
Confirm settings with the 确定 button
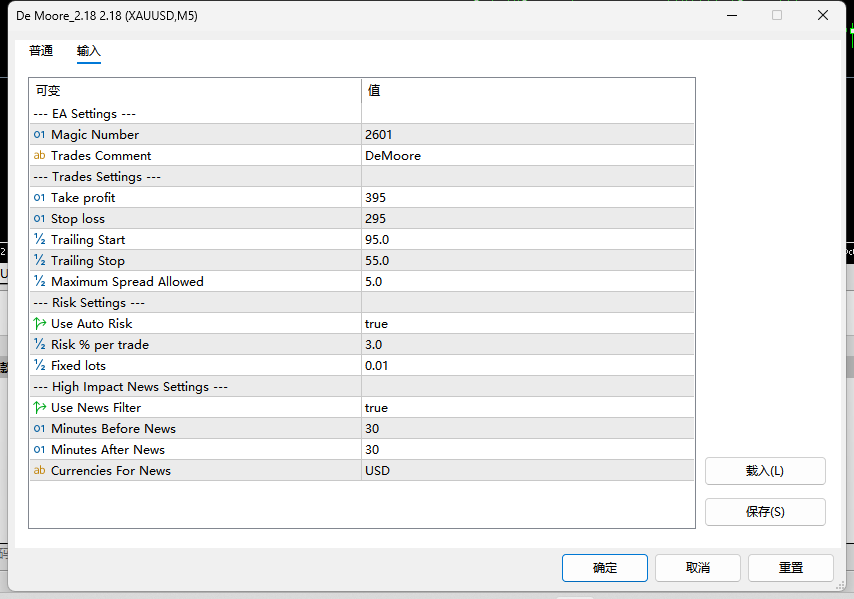605,568
